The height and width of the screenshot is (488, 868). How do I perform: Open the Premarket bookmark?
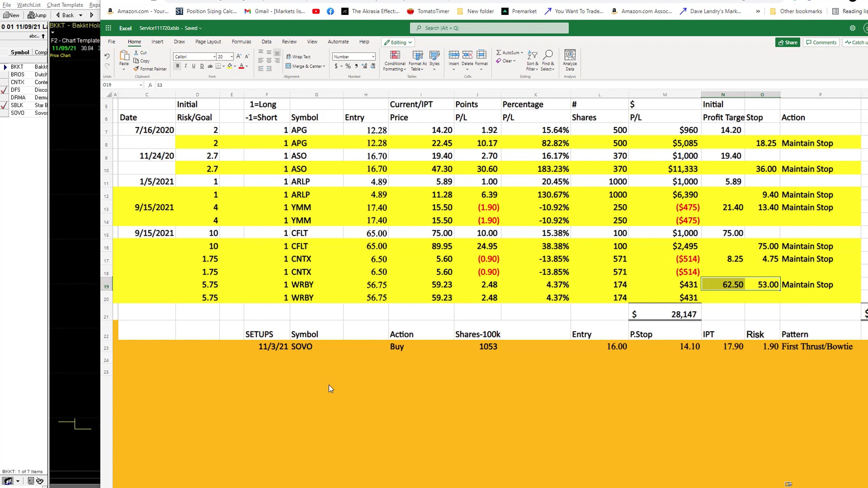point(519,11)
